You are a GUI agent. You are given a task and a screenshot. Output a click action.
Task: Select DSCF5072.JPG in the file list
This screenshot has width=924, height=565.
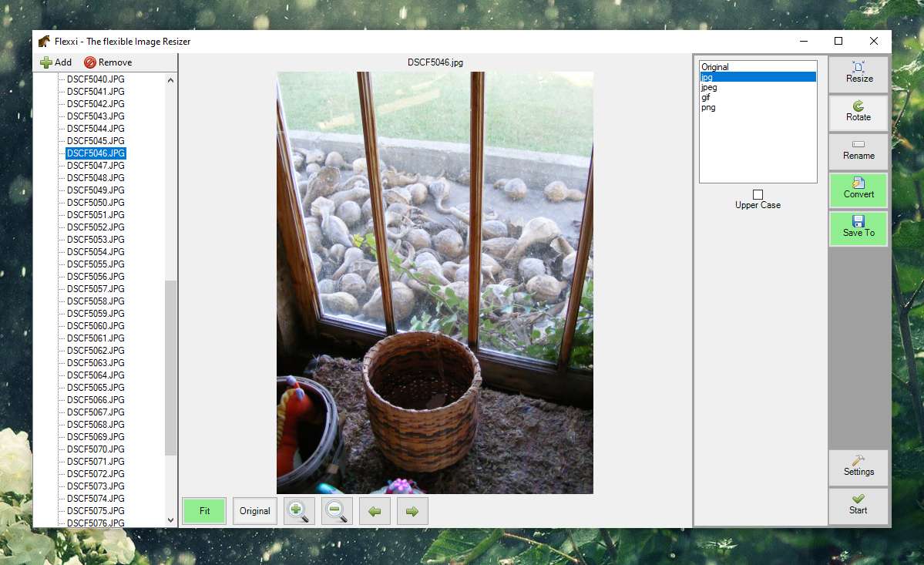(96, 474)
